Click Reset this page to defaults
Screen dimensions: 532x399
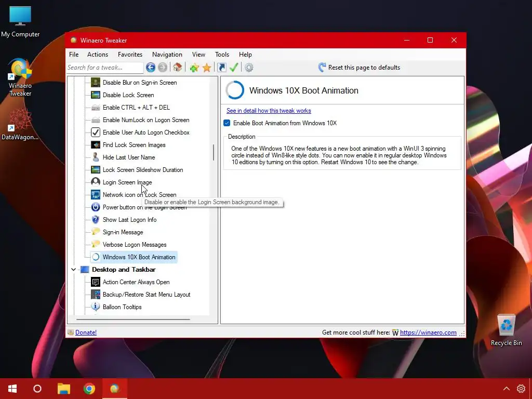pyautogui.click(x=360, y=68)
